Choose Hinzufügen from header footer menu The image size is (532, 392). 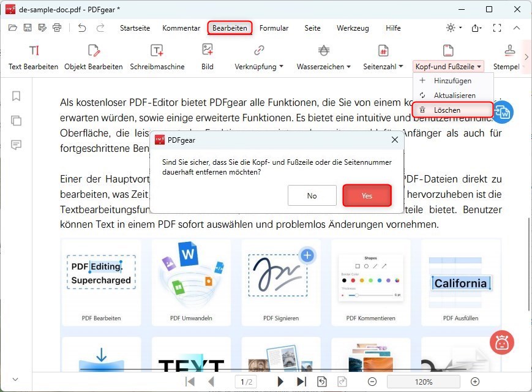(453, 81)
